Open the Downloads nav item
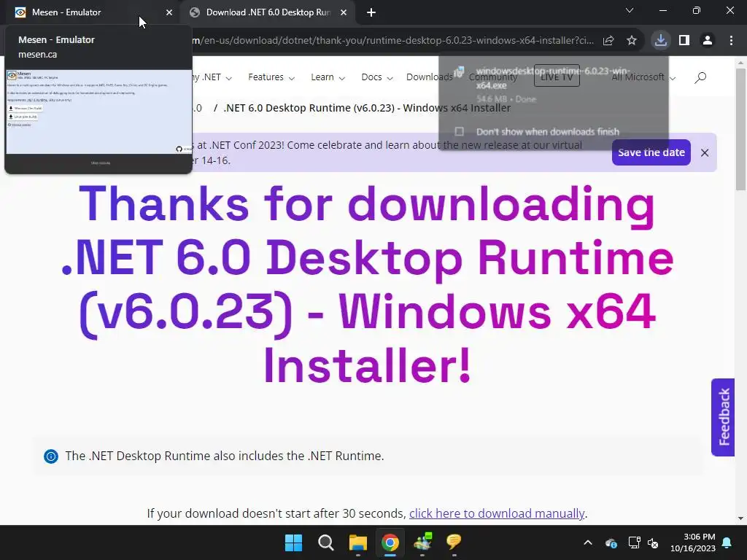 [x=429, y=77]
